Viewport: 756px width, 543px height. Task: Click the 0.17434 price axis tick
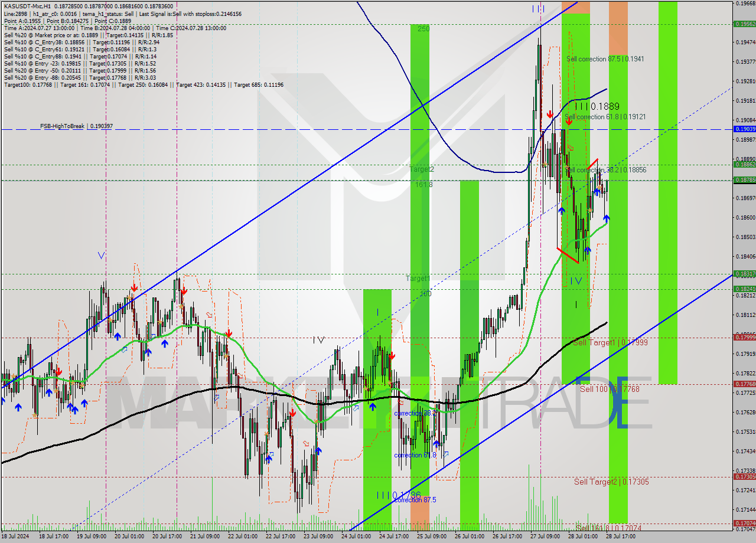coord(745,451)
